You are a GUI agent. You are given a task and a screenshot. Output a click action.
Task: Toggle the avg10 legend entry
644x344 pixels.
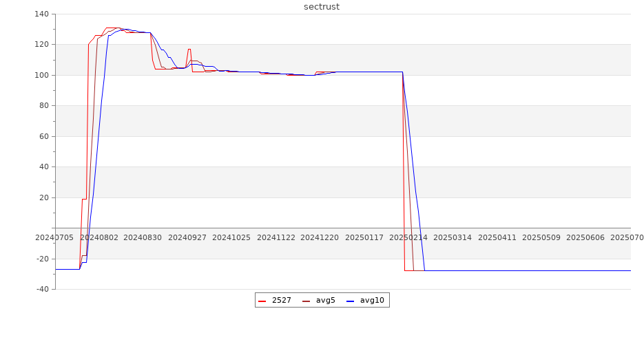coord(372,301)
